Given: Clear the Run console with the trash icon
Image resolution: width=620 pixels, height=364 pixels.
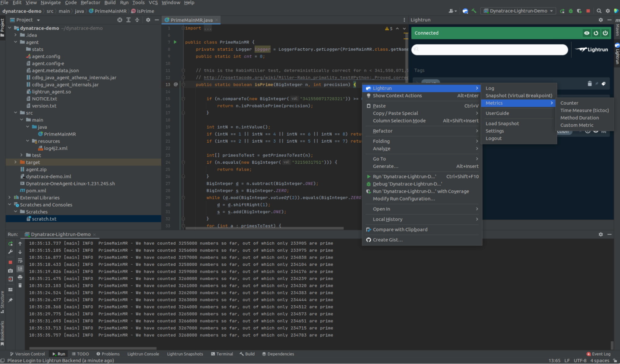Looking at the screenshot, I should [20, 285].
